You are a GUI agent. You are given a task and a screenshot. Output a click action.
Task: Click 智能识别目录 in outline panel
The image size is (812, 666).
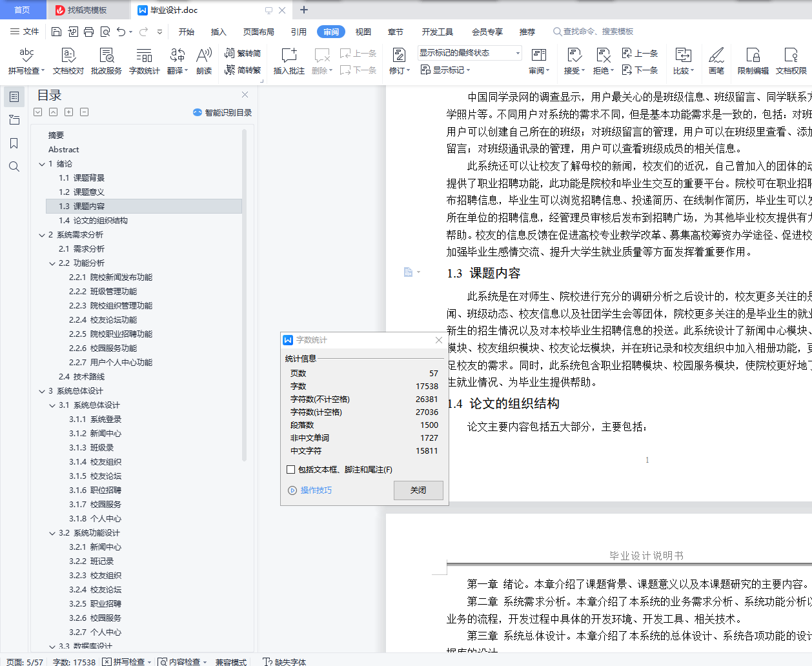click(x=223, y=112)
